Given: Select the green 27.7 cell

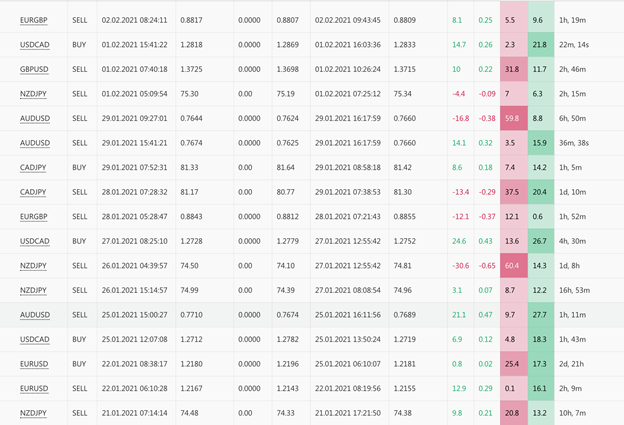Looking at the screenshot, I should coord(540,314).
